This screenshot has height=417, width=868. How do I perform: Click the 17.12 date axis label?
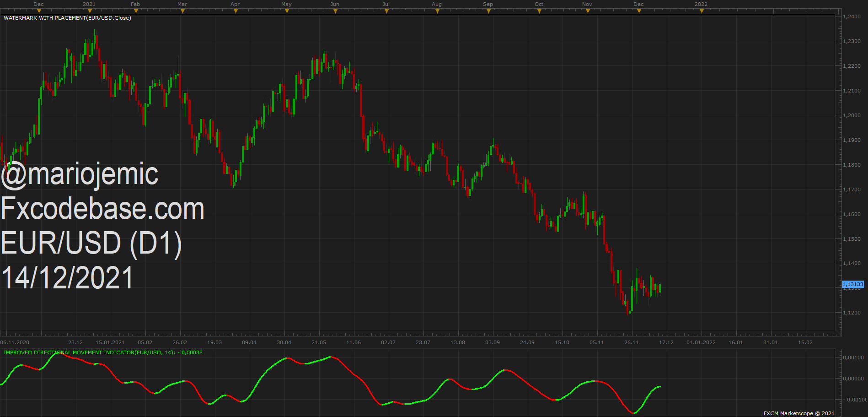pyautogui.click(x=666, y=342)
